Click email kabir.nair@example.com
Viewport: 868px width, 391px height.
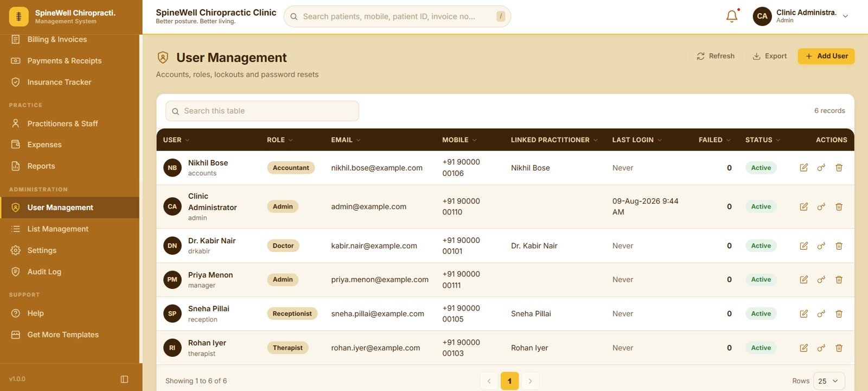374,246
